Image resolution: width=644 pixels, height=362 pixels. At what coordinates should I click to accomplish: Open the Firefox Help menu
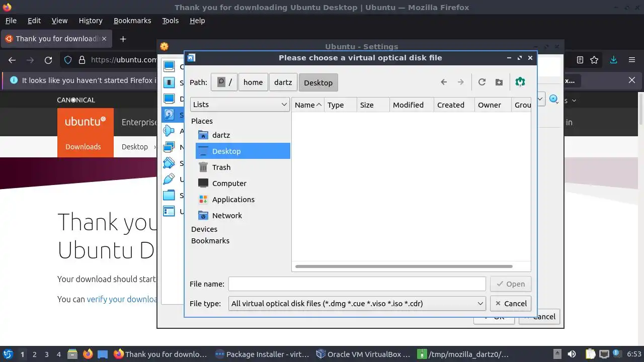point(197,21)
